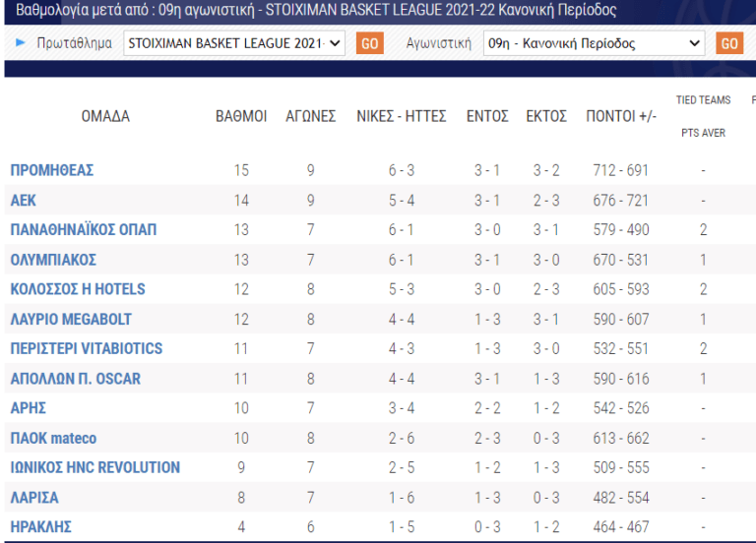Open ΚΟΛΟΣΣΟΣ H HOTELS team page
Screen dimensions: 756x543
click(x=77, y=289)
